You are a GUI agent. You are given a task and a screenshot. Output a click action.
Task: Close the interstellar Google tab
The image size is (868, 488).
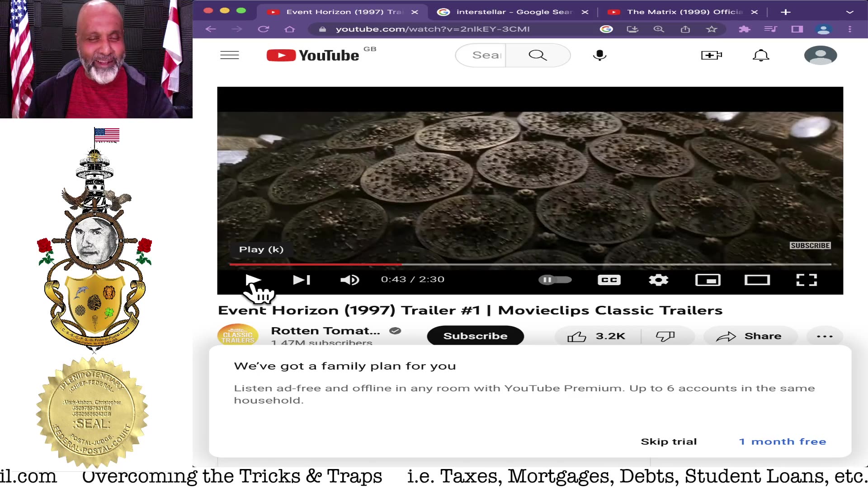585,12
